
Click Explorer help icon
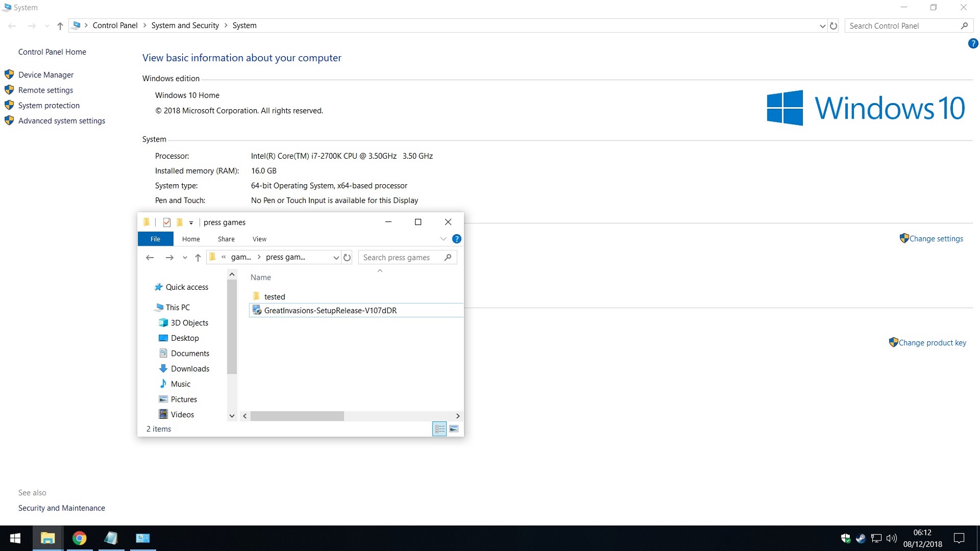point(457,239)
